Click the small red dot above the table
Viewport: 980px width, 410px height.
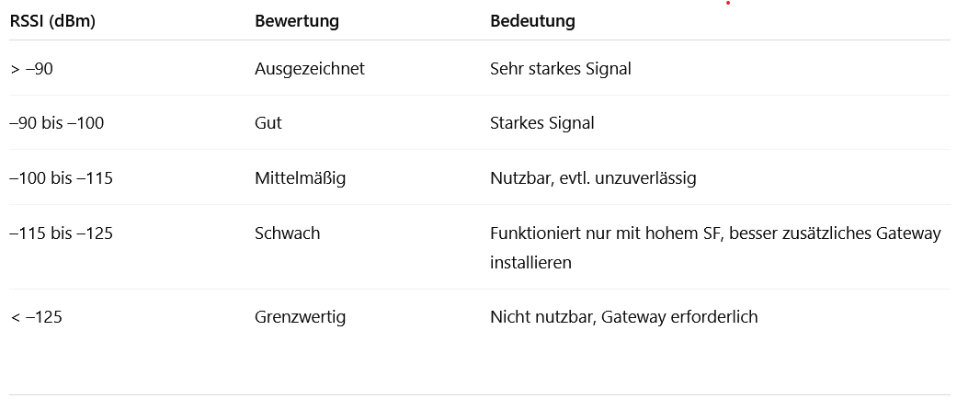pyautogui.click(x=727, y=3)
